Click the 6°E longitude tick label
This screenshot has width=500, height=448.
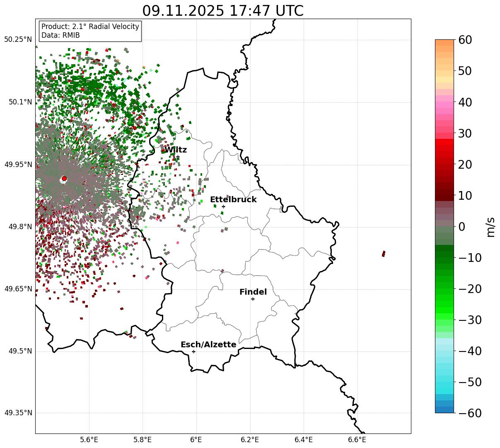coord(196,439)
